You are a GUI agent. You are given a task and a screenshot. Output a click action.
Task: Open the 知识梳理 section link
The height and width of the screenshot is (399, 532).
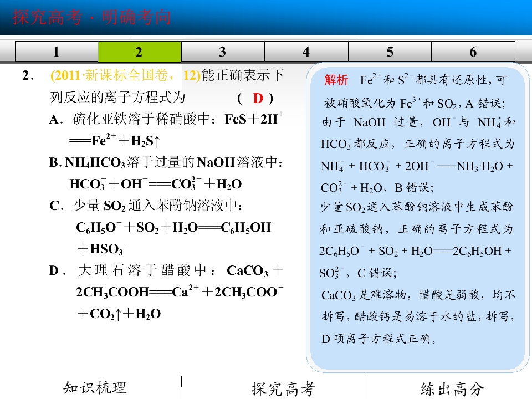pos(95,388)
